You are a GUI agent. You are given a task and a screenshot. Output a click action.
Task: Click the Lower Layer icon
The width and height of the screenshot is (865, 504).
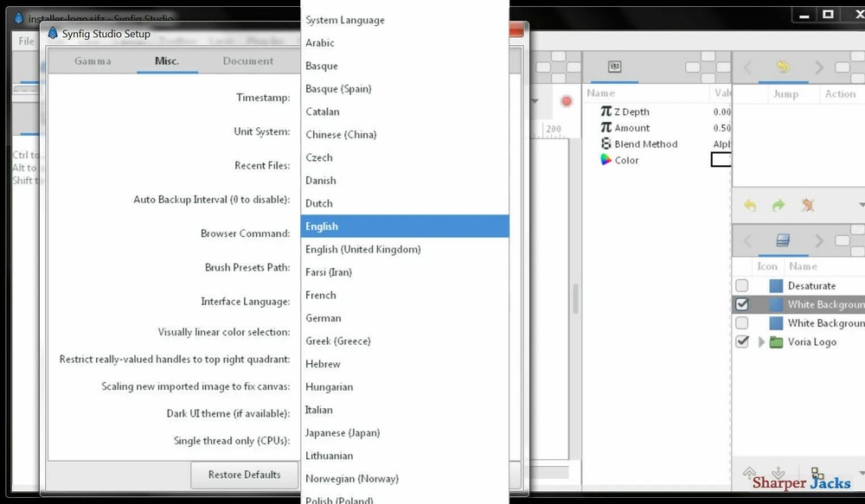(778, 473)
